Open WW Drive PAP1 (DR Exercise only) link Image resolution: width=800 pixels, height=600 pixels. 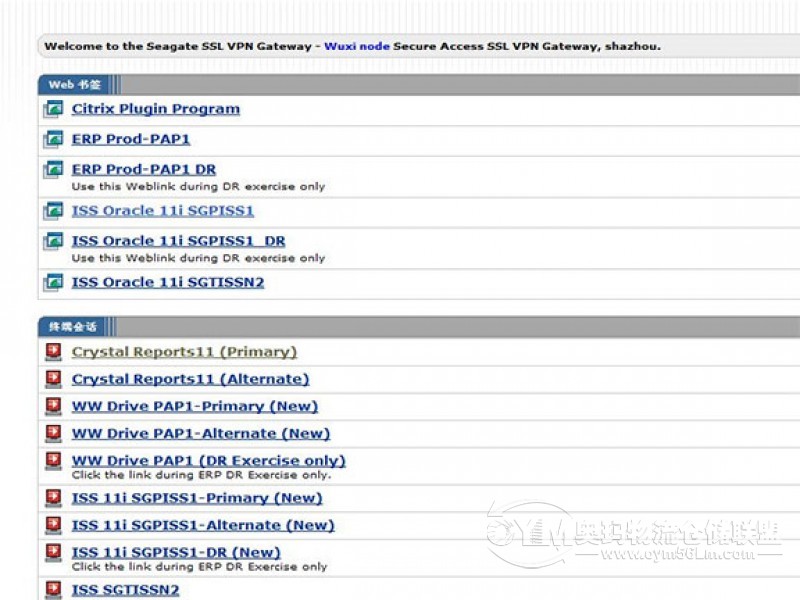pyautogui.click(x=209, y=460)
